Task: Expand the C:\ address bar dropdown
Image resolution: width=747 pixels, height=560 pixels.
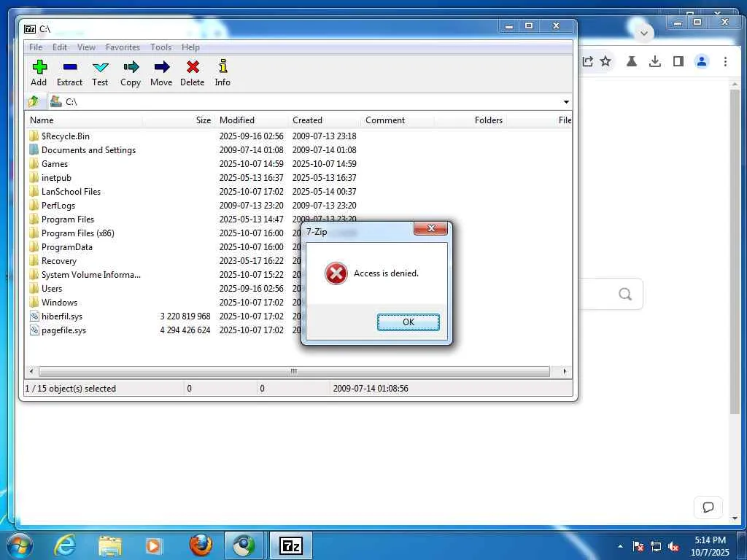Action: coord(566,102)
